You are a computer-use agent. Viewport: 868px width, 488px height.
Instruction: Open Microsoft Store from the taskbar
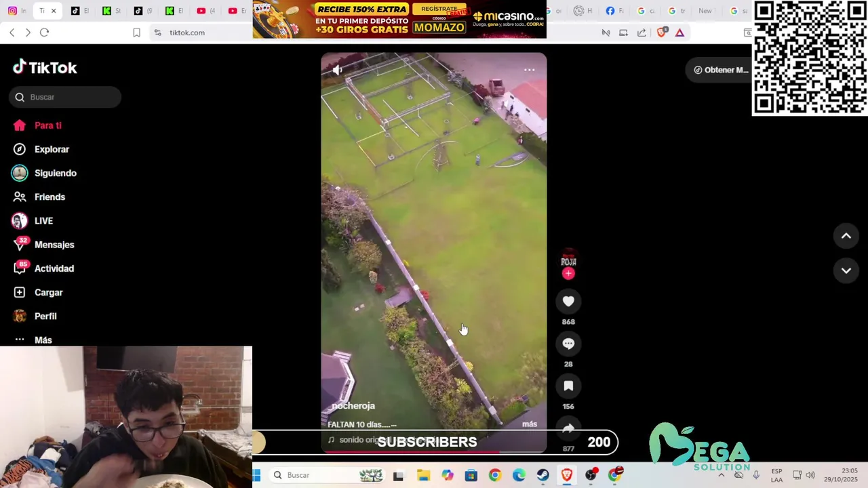point(471,476)
